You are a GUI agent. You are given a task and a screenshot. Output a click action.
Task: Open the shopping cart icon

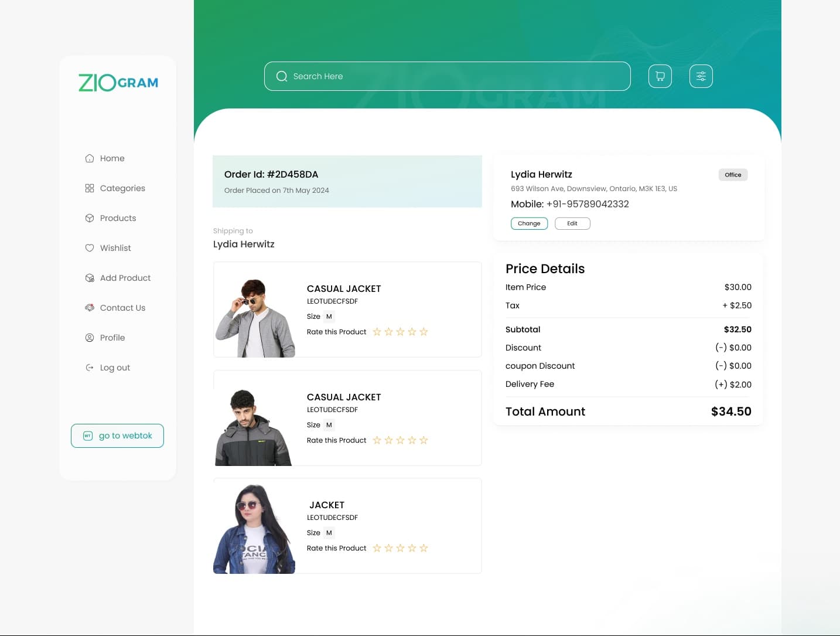point(660,76)
